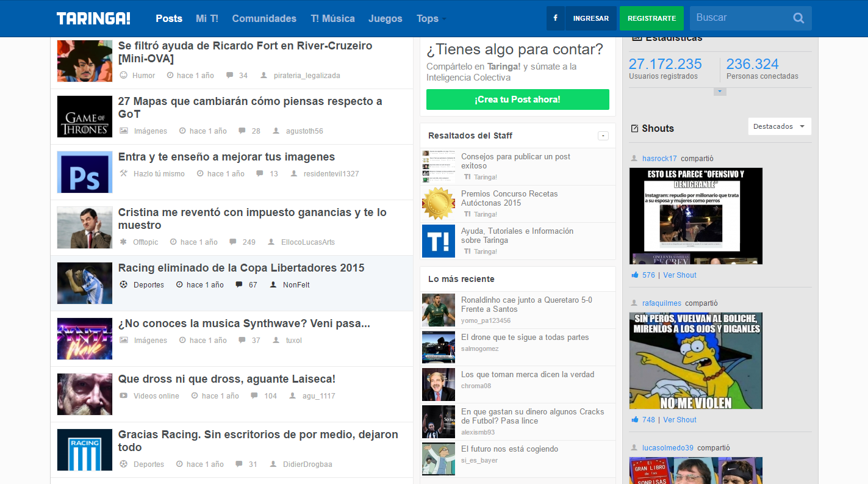This screenshot has height=484, width=868.
Task: Click clock icon on Que dross post
Action: [x=195, y=396]
